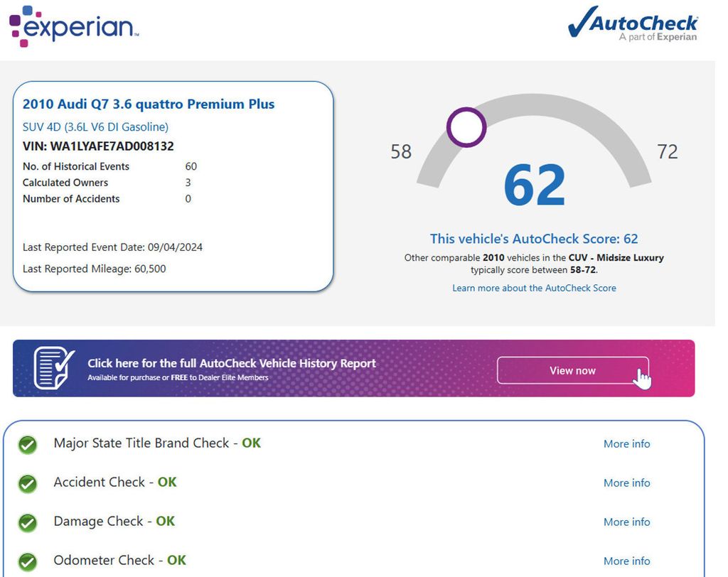Click the 2010 Audi Q7 vehicle title

[149, 104]
